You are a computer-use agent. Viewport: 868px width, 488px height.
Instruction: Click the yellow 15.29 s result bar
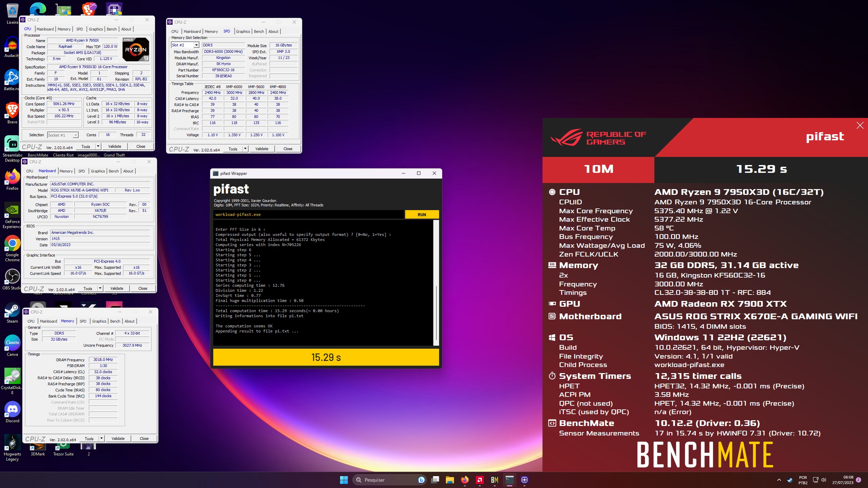[x=326, y=357]
